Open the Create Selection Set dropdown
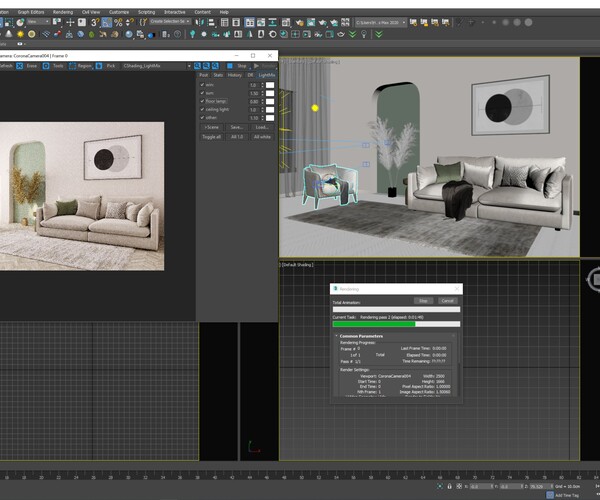Screen dimensions: 600x500 pos(170,21)
